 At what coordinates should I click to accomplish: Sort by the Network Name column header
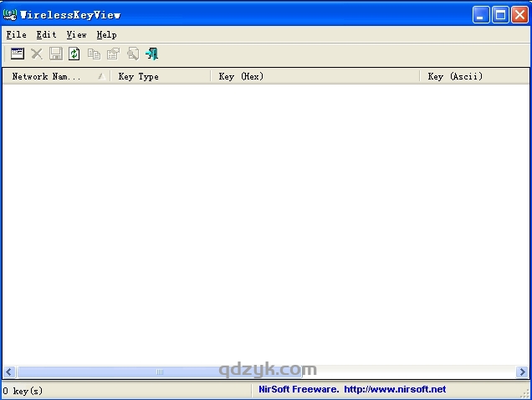tap(55, 76)
